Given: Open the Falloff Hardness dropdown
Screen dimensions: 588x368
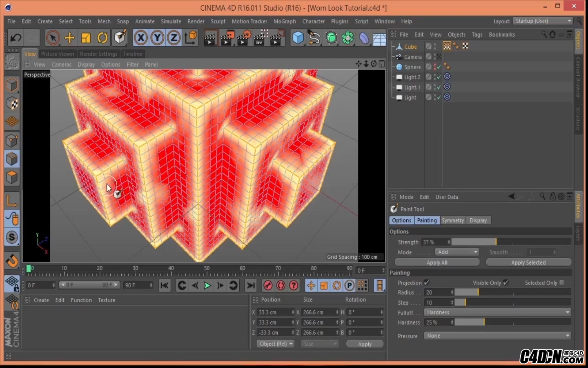Looking at the screenshot, I should click(497, 312).
